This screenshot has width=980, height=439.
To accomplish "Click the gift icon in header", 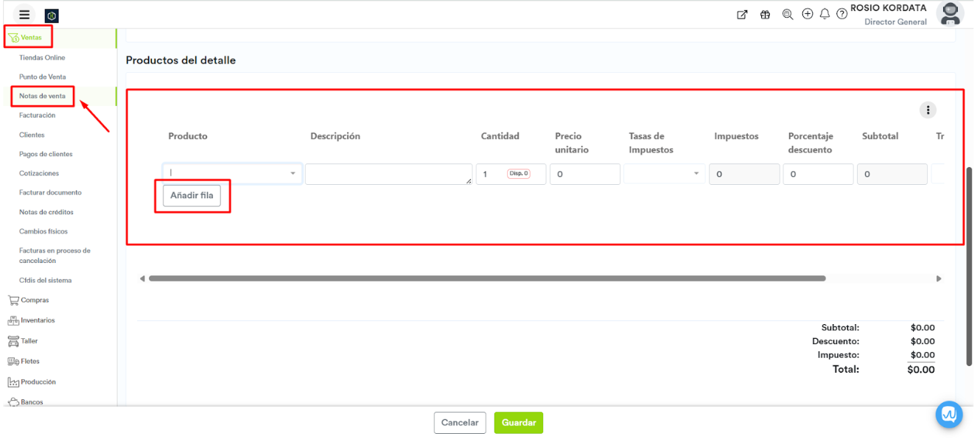I will click(x=765, y=15).
